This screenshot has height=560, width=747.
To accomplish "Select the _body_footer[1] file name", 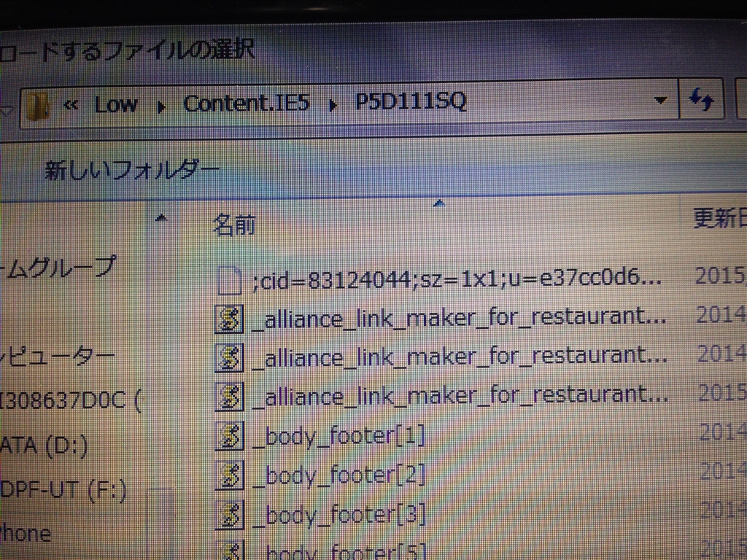I will point(339,436).
